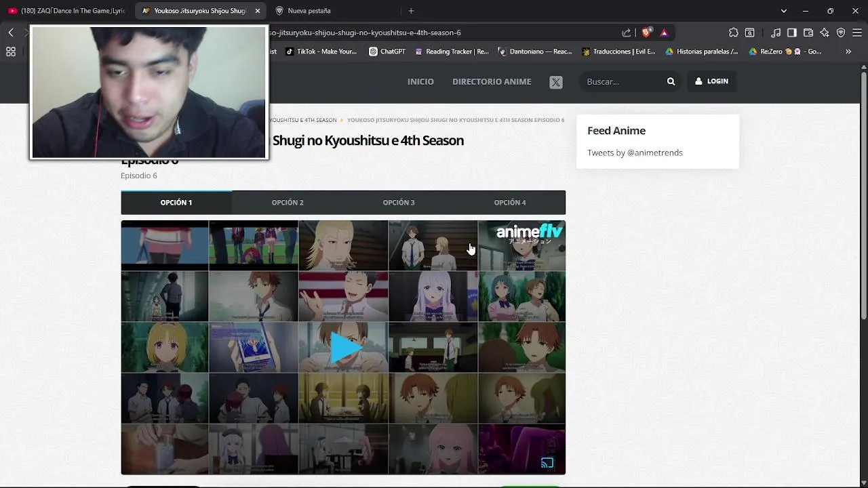Select OPCIÓN 3 video source tab
This screenshot has width=868, height=488.
pos(399,203)
